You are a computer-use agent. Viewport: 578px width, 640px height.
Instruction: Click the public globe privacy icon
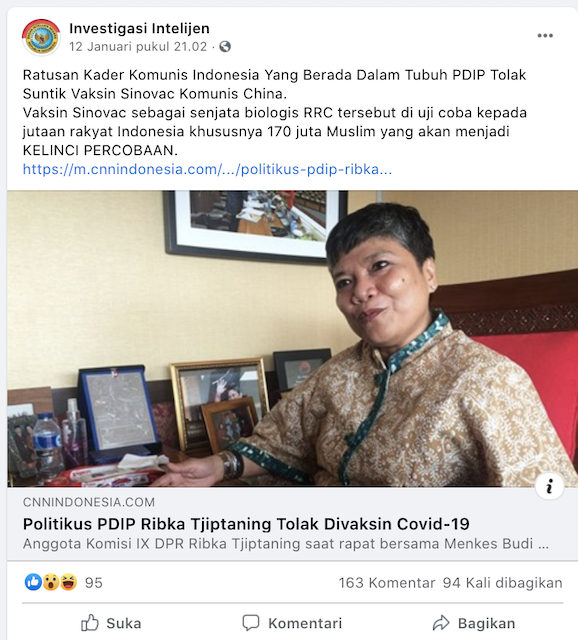click(225, 47)
